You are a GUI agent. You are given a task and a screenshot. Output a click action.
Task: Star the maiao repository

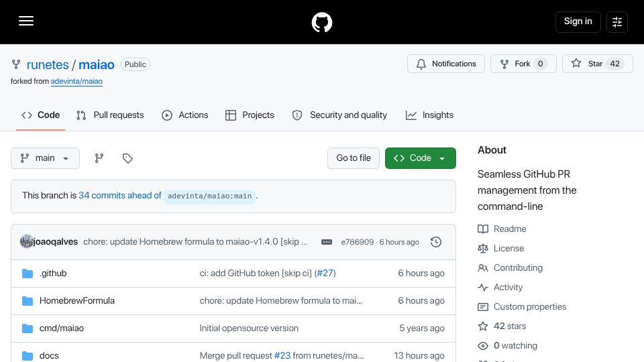coord(597,64)
